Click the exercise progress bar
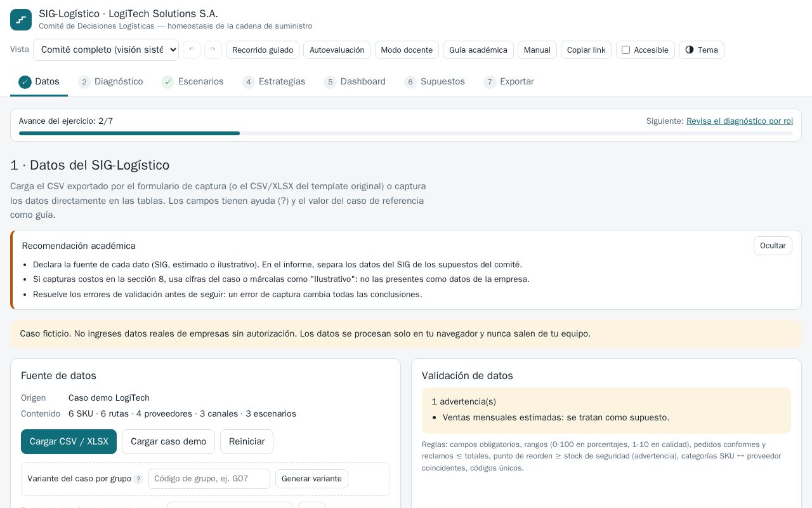812x508 pixels. (x=406, y=133)
